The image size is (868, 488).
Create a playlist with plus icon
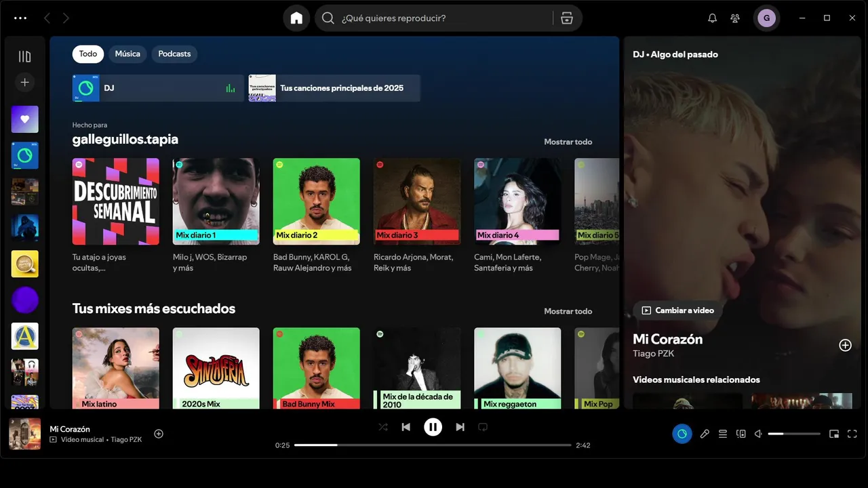[25, 82]
